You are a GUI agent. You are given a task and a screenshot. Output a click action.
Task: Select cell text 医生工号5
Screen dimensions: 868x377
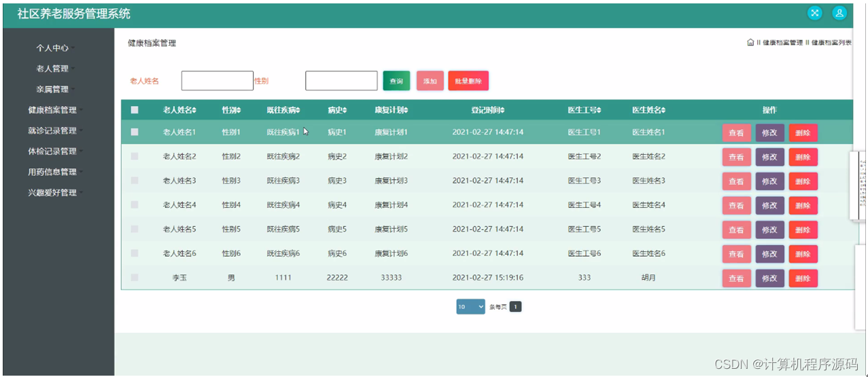click(584, 229)
